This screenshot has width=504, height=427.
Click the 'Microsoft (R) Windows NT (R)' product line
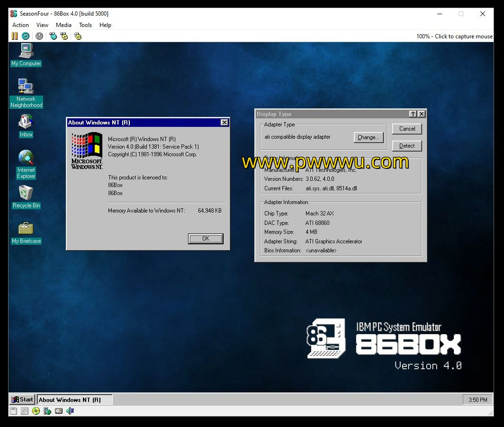[x=142, y=139]
